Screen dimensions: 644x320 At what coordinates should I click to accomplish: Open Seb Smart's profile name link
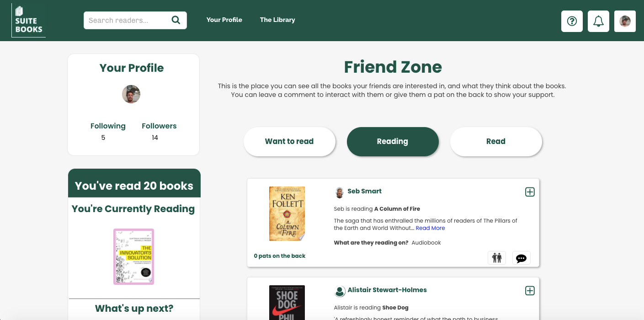[x=364, y=191]
